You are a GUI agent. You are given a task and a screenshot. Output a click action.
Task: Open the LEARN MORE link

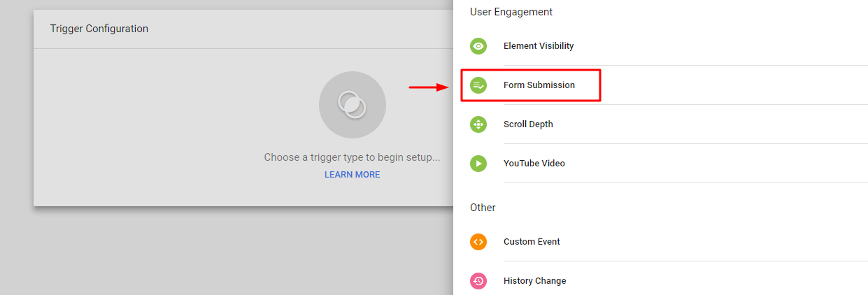click(352, 175)
